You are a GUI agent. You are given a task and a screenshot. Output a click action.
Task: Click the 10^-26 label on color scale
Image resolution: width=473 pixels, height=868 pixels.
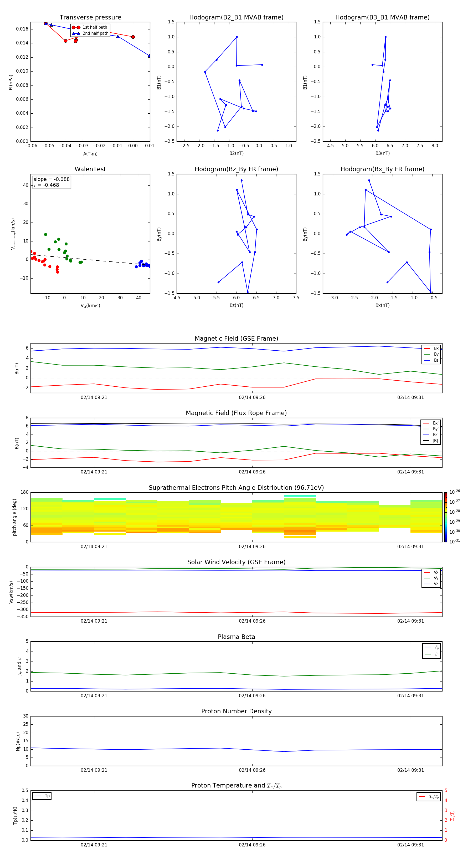pyautogui.click(x=455, y=492)
